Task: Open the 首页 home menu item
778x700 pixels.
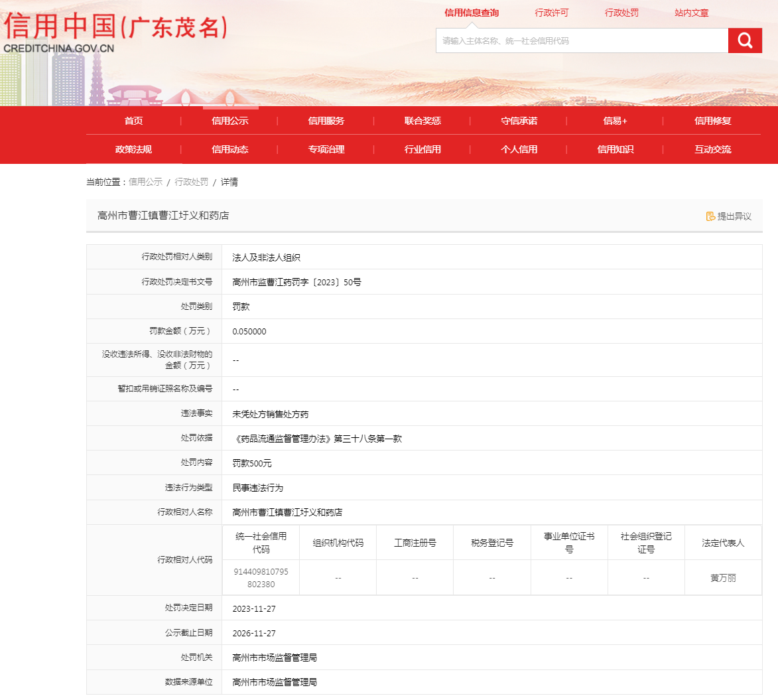Action: [133, 121]
